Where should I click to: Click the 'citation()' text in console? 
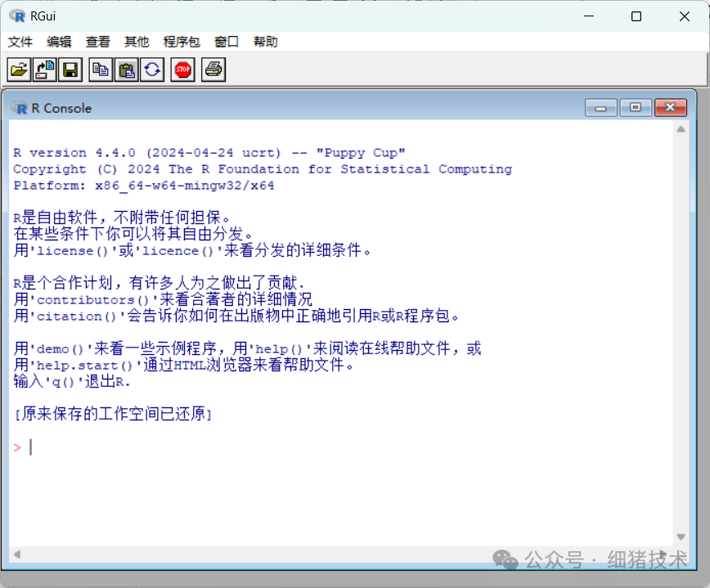point(77,316)
